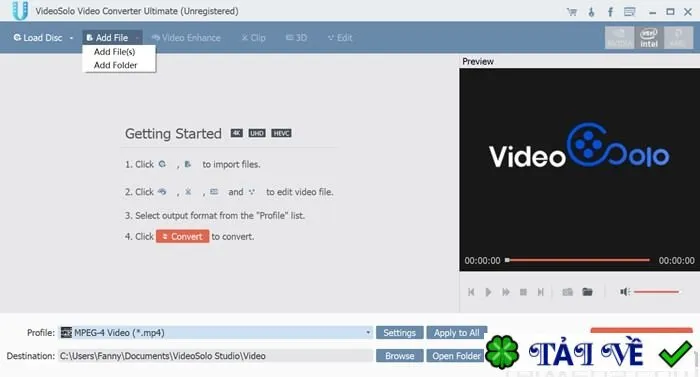Viewport: 700px width, 377px height.
Task: Toggle Intel hardware acceleration
Action: click(649, 38)
